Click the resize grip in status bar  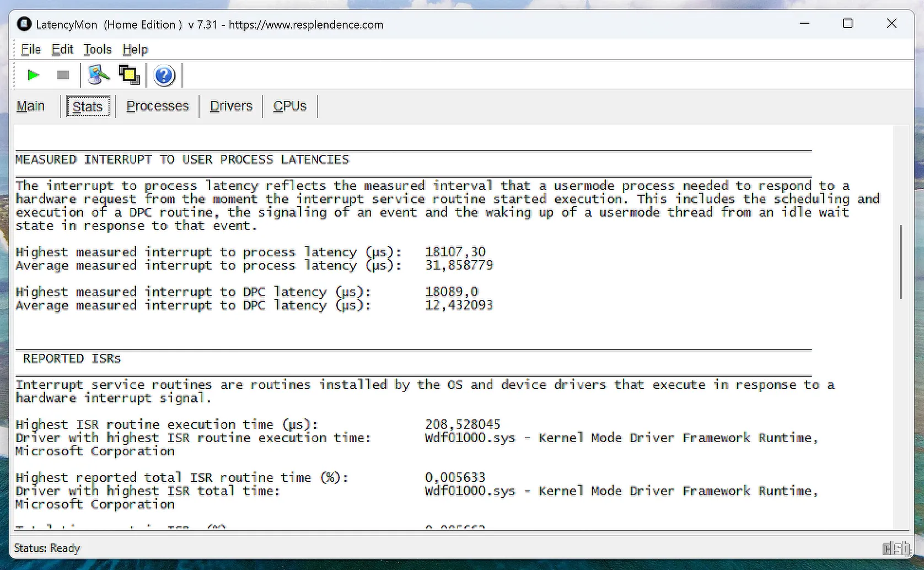click(896, 549)
